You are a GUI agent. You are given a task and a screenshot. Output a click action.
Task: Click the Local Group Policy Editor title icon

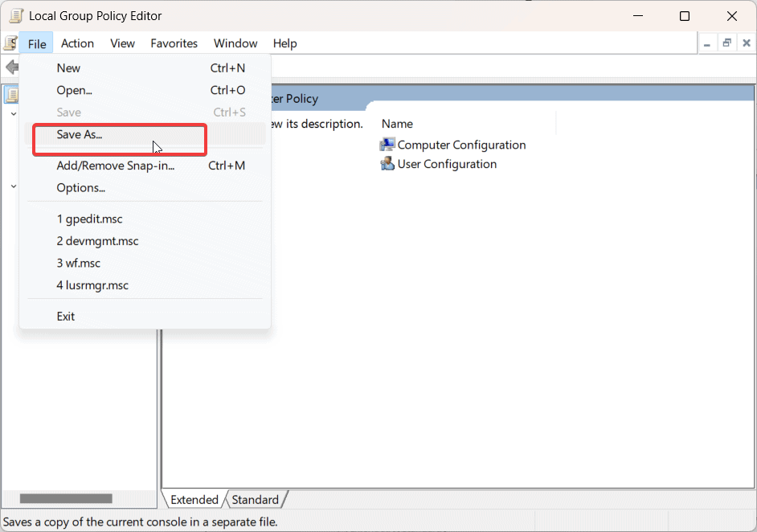click(16, 16)
